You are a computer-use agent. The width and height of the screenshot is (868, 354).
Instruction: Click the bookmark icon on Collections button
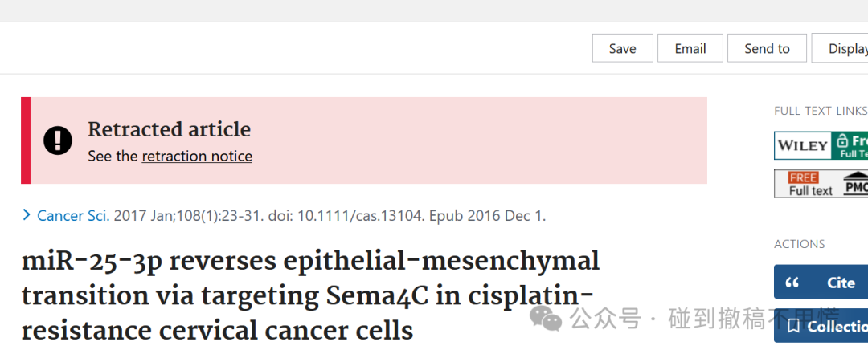793,327
